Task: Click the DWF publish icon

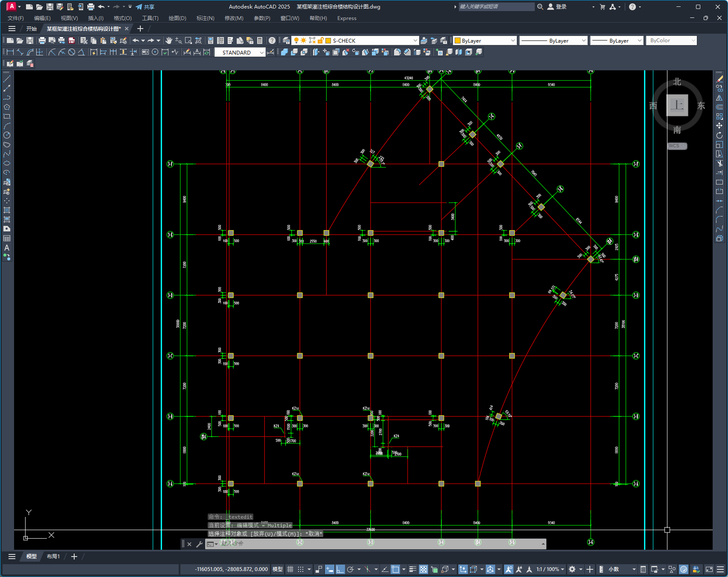Action: click(x=72, y=40)
